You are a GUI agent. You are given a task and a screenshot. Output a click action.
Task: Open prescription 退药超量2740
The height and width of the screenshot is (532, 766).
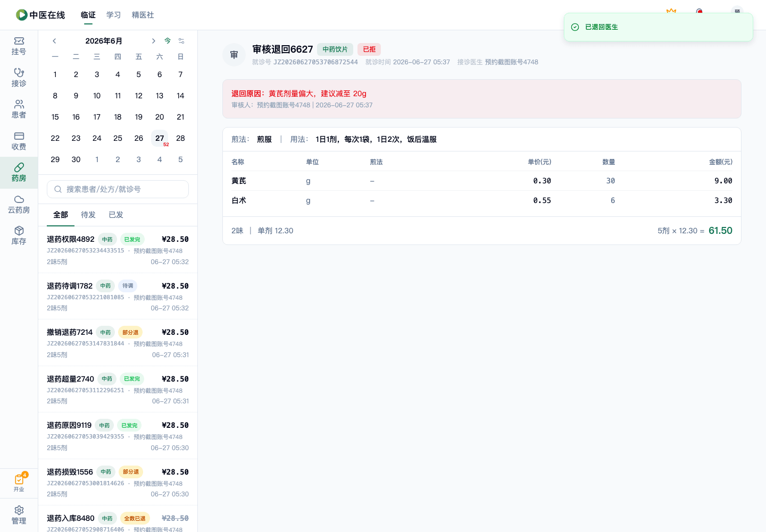[118, 389]
